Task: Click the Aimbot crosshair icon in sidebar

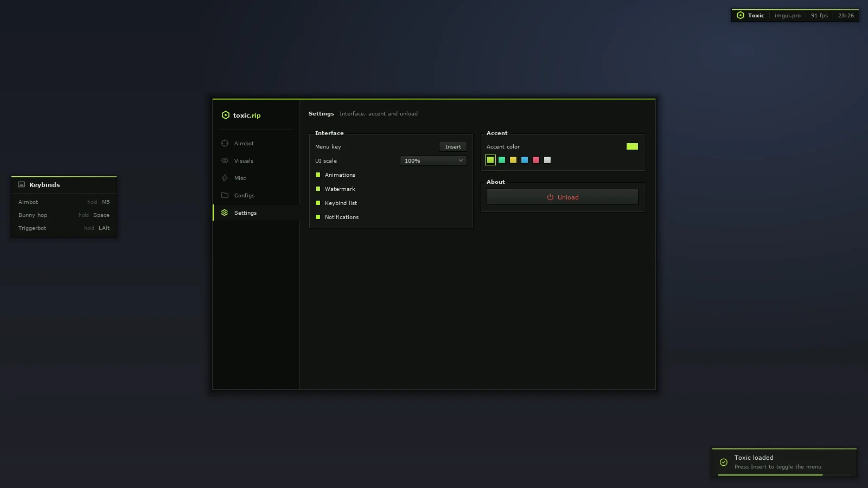Action: click(x=225, y=143)
